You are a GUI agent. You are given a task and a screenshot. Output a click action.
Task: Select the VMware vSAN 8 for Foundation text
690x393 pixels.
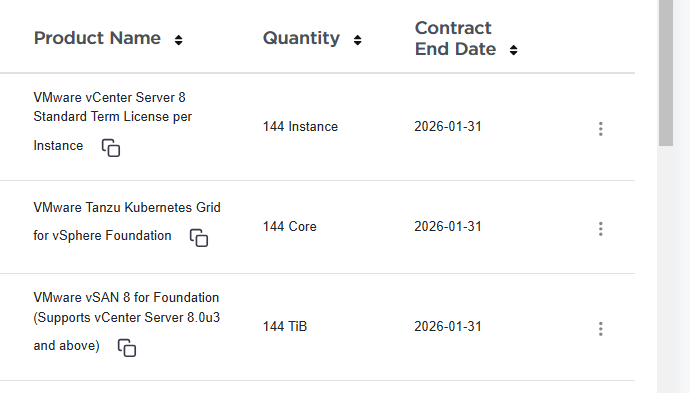point(126,298)
